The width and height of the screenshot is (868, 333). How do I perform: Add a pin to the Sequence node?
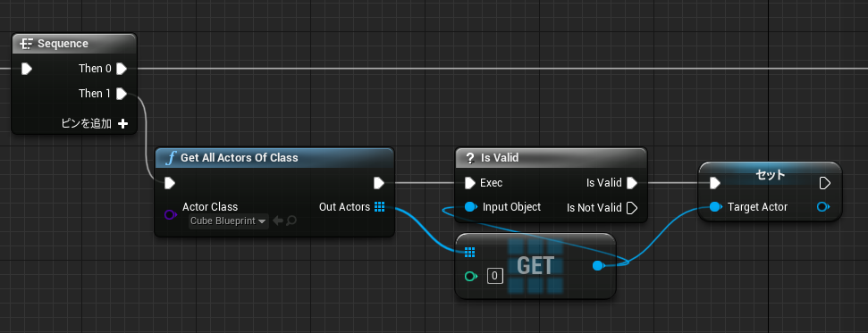click(x=95, y=124)
